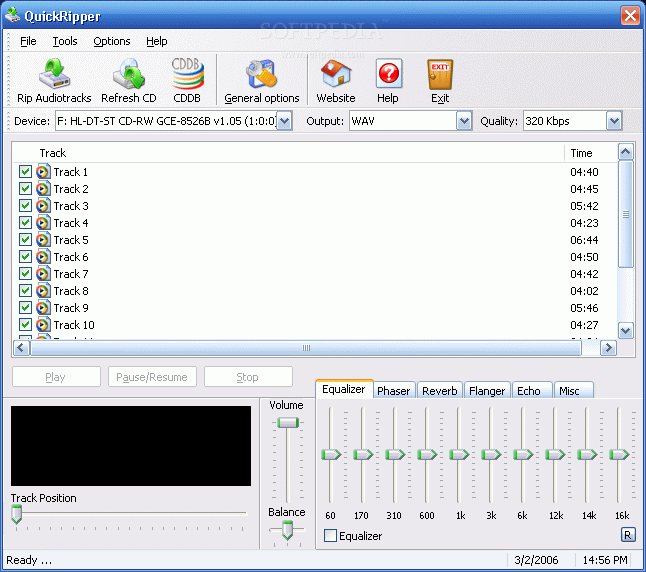Uncheck the Track 6 checkbox

click(25, 257)
